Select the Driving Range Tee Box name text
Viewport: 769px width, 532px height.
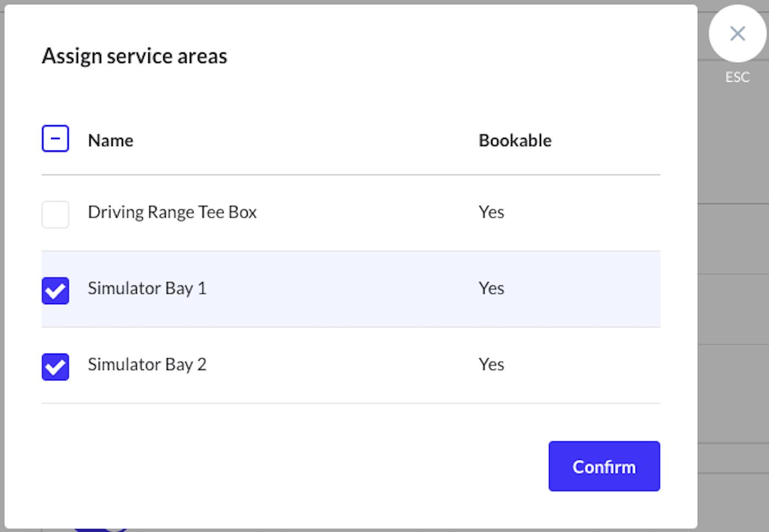tap(172, 212)
